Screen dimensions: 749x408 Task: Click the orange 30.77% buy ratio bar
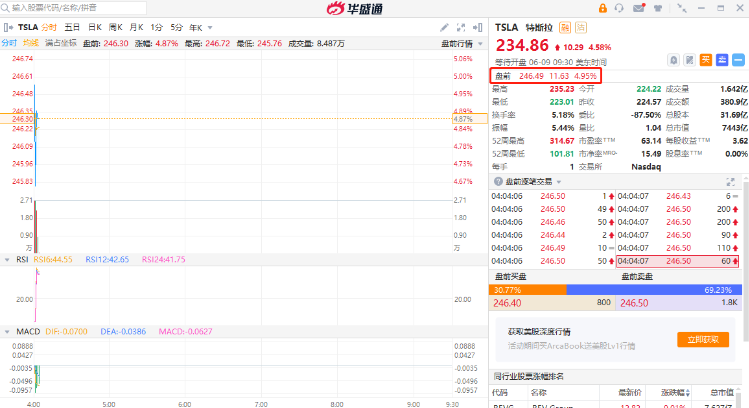pyautogui.click(x=527, y=288)
